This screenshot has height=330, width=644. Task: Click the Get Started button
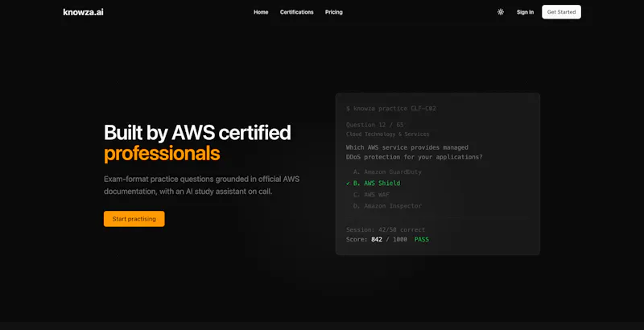pyautogui.click(x=561, y=12)
